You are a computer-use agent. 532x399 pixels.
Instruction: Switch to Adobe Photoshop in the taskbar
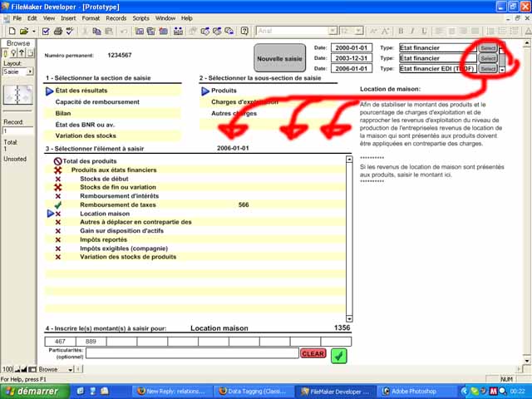point(411,390)
